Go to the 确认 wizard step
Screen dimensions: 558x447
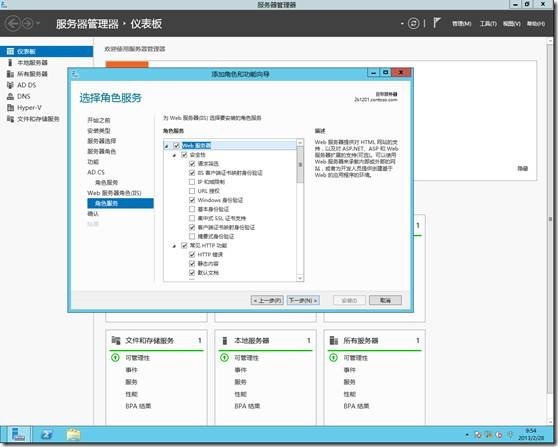click(x=93, y=214)
